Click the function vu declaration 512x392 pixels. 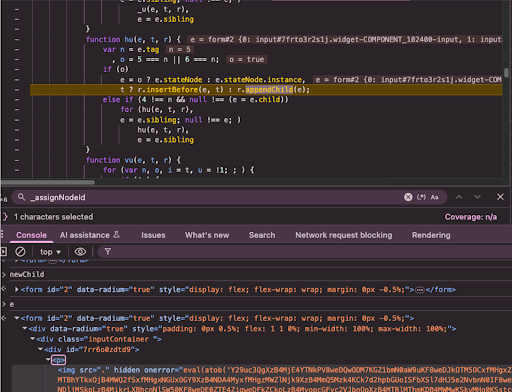(133, 160)
